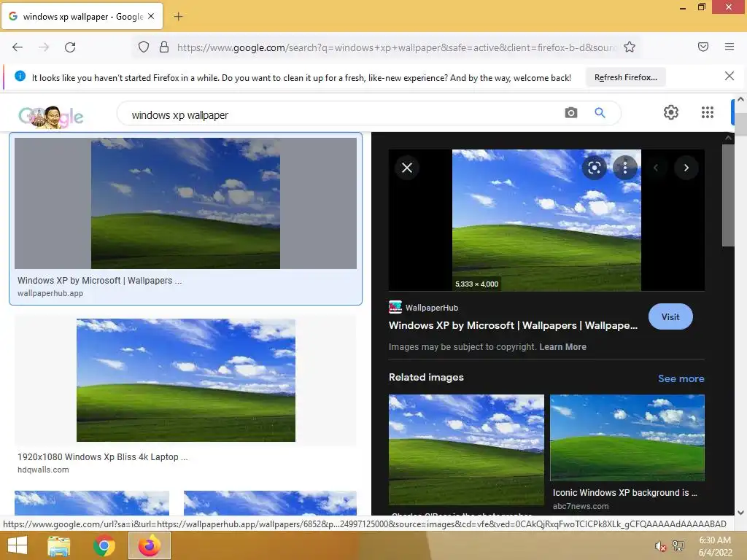The width and height of the screenshot is (747, 560).
Task: Click the network tray icon
Action: coord(678,546)
